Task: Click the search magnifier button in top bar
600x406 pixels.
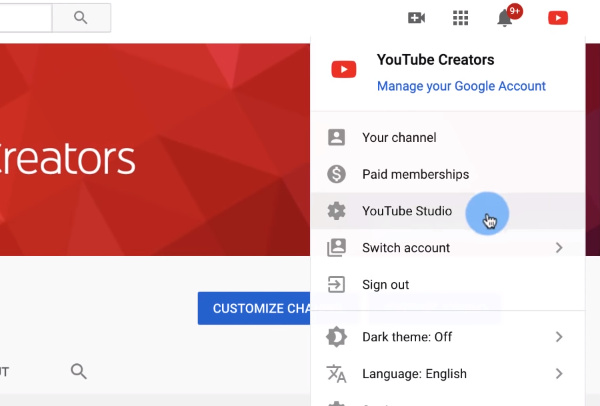Action: point(81,18)
